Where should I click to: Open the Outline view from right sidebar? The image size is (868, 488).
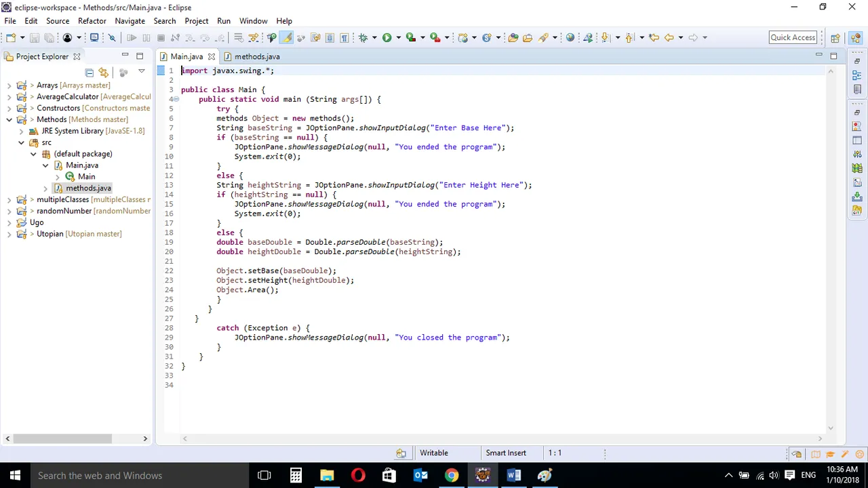857,75
